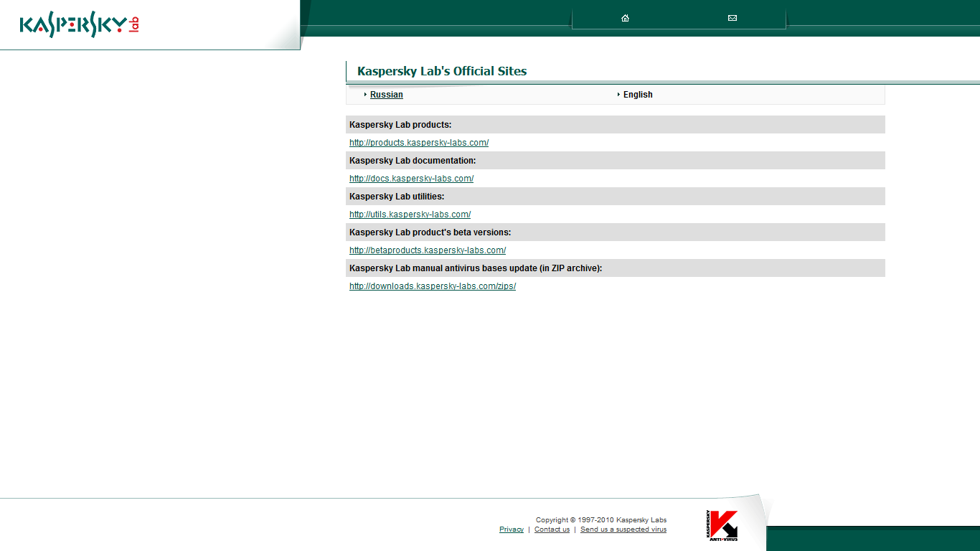Click the Contact us footer link
The height and width of the screenshot is (551, 980).
click(x=552, y=529)
